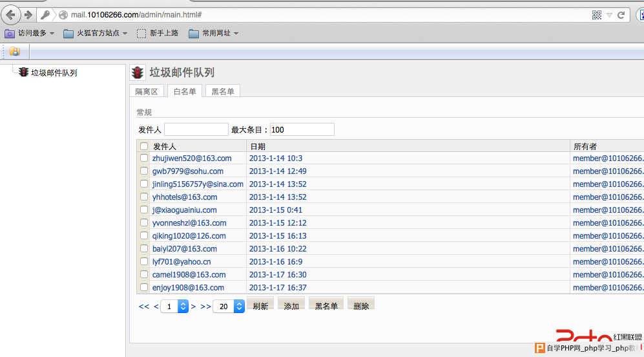Screen dimensions: 644x357
Task: Click sender jinling5156757y@sina.com
Action: (x=198, y=184)
